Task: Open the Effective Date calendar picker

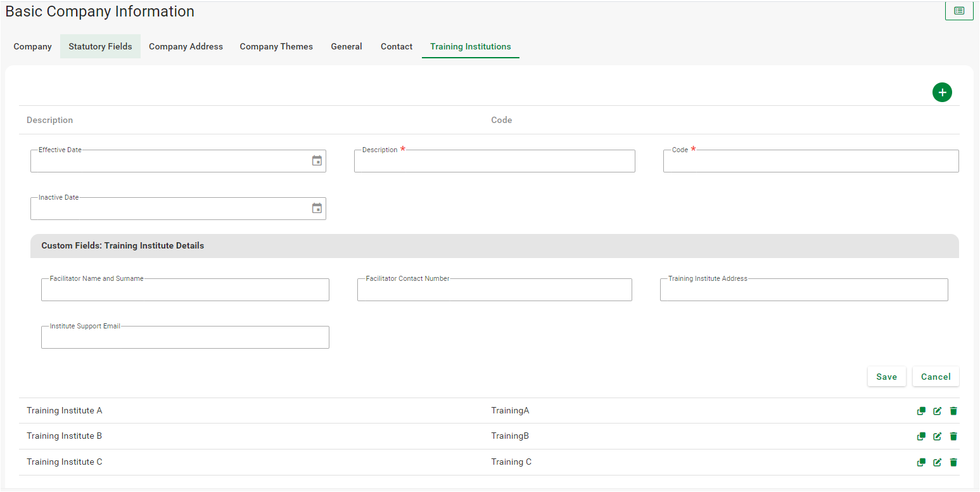Action: point(317,161)
